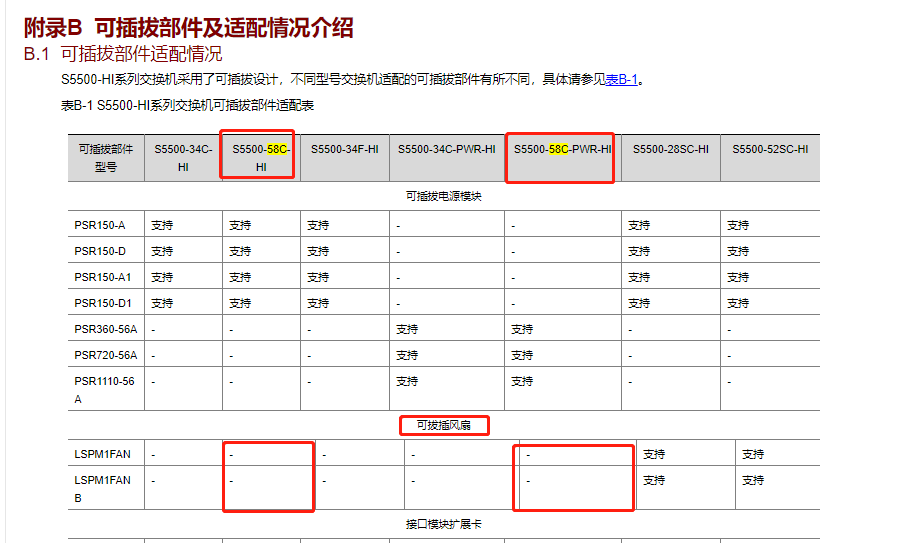Click 支持 for PSR150-A1 under S5500-28SC-HI

click(639, 277)
